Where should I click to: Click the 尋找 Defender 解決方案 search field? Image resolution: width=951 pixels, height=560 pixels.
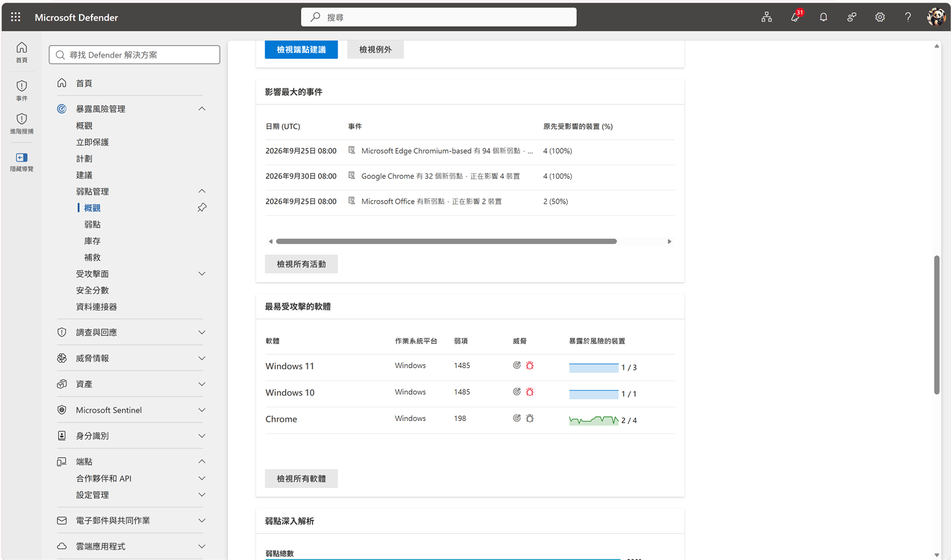134,55
